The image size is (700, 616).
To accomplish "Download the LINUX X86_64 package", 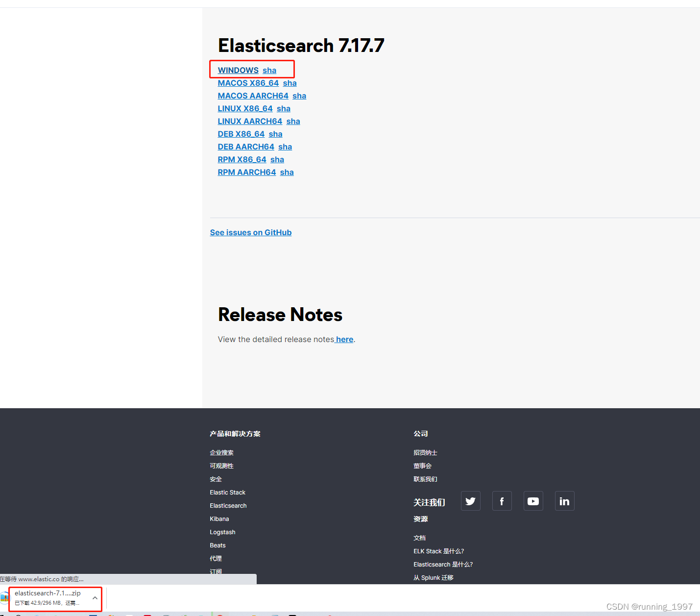I will [245, 108].
